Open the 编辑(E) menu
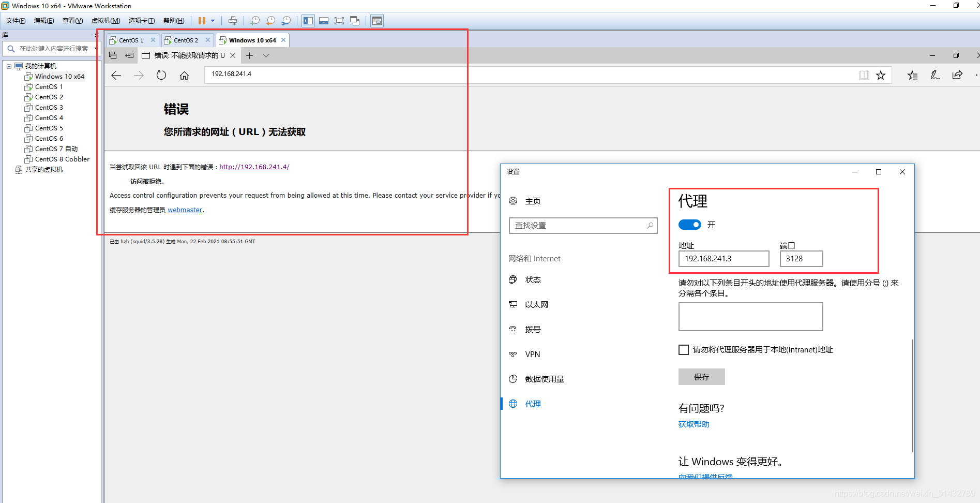 point(44,21)
